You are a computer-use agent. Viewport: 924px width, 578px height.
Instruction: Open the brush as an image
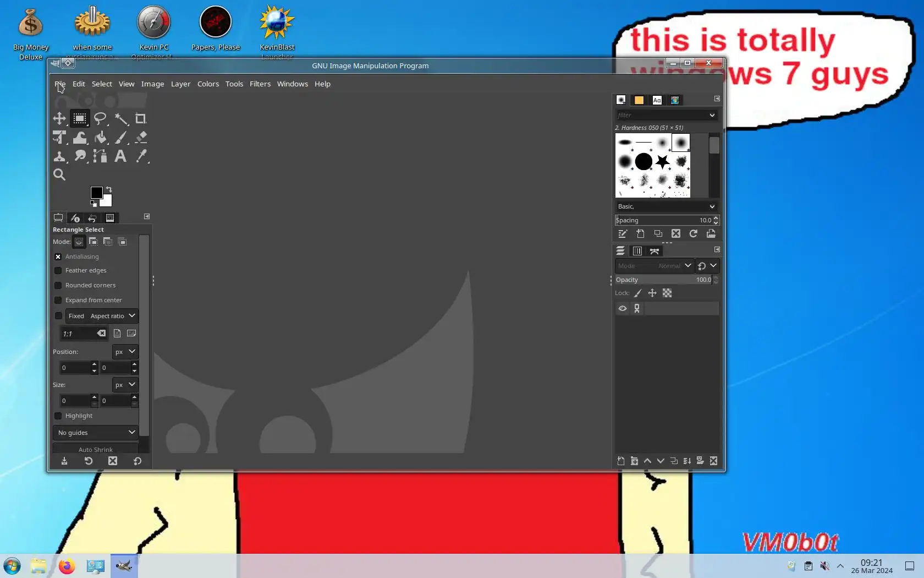click(x=711, y=234)
